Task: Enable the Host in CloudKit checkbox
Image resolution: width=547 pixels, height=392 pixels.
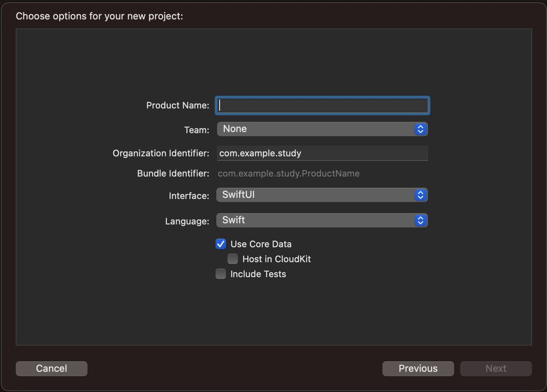Action: [x=233, y=259]
